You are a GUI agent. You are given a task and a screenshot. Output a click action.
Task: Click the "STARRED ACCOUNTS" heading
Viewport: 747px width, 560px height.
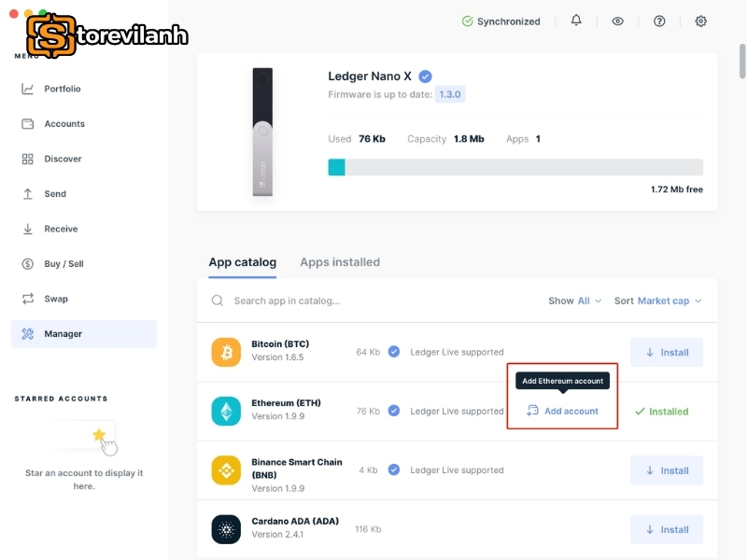pos(61,399)
